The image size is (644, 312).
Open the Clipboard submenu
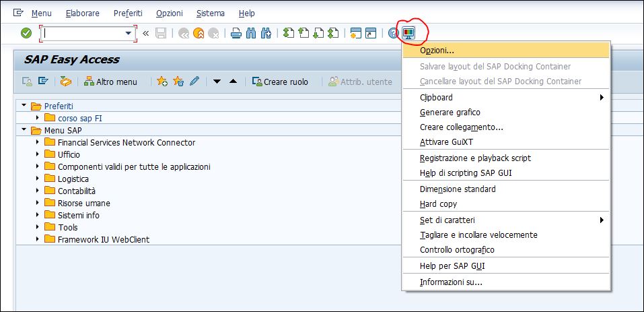coord(506,98)
